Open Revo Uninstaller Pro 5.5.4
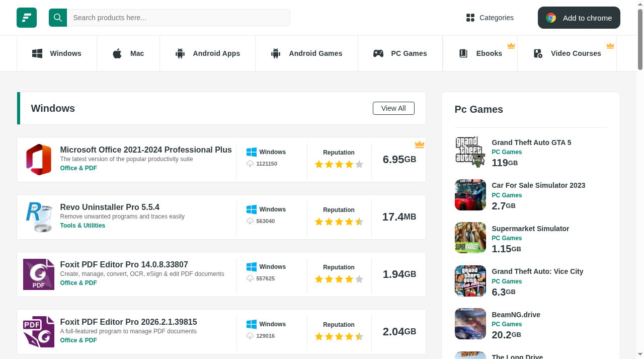 tap(110, 207)
